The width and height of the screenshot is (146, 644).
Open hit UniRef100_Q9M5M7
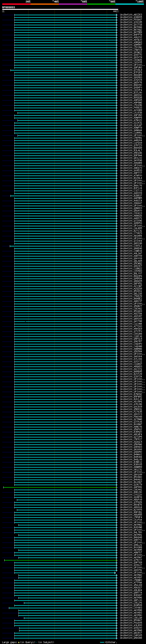point(131,45)
